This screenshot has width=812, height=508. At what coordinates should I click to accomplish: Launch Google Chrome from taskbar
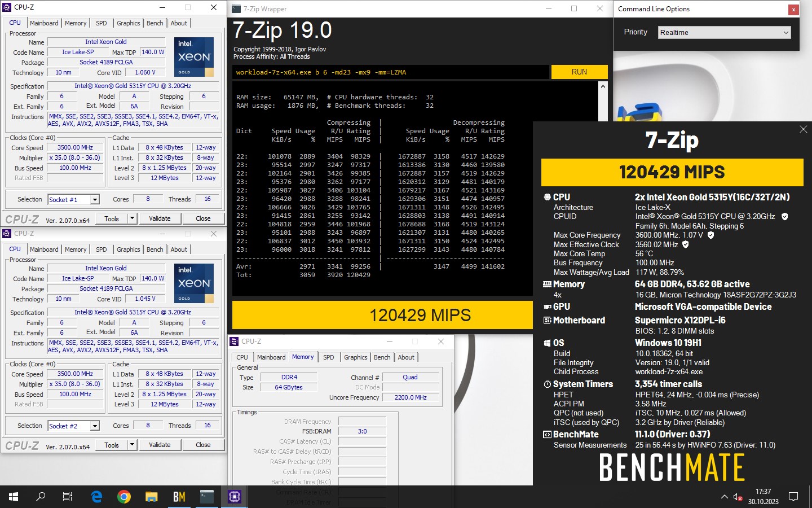point(124,497)
